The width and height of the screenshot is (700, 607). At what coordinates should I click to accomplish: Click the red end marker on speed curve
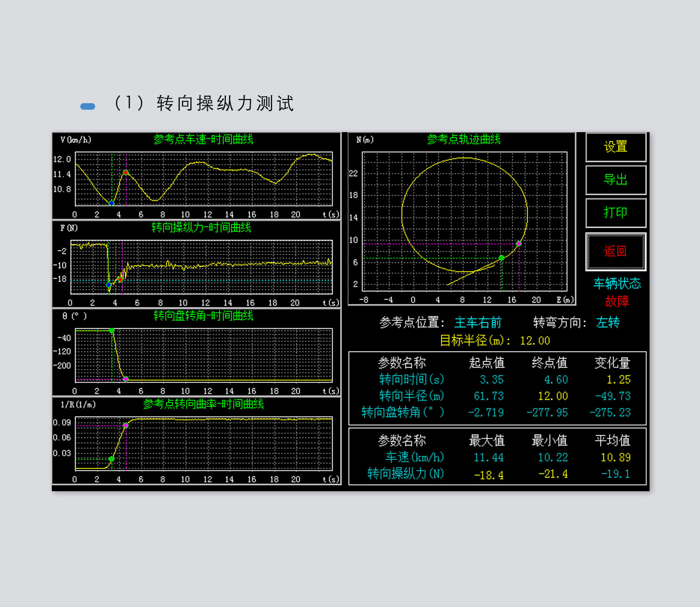click(126, 173)
